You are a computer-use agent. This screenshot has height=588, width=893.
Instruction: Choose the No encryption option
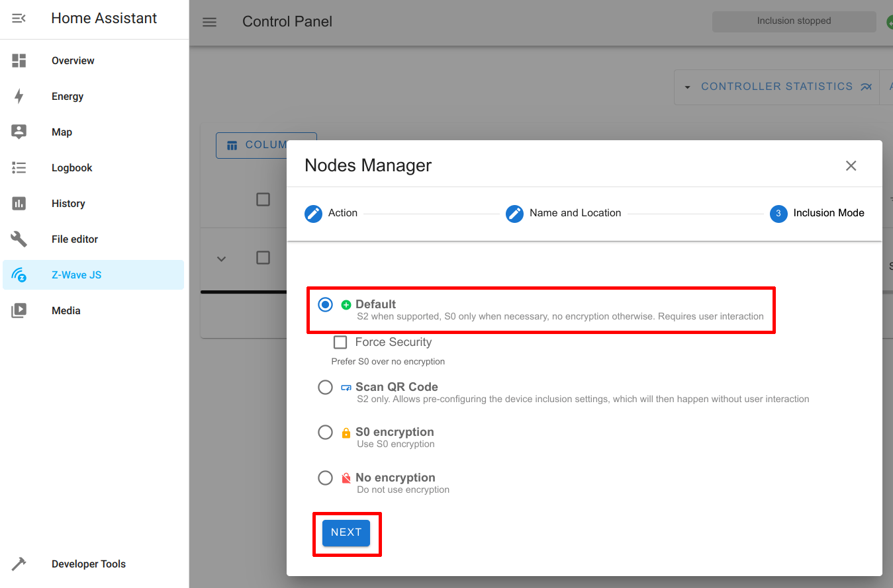(325, 478)
